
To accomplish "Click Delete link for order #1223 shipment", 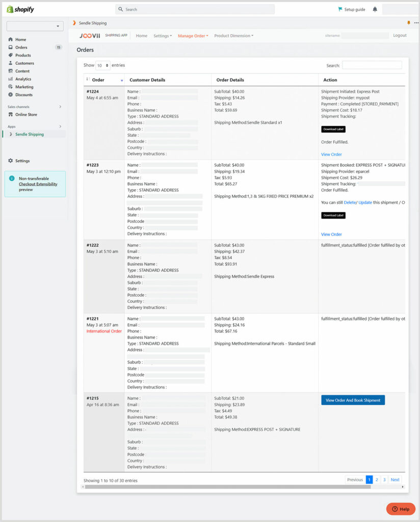I will 350,202.
